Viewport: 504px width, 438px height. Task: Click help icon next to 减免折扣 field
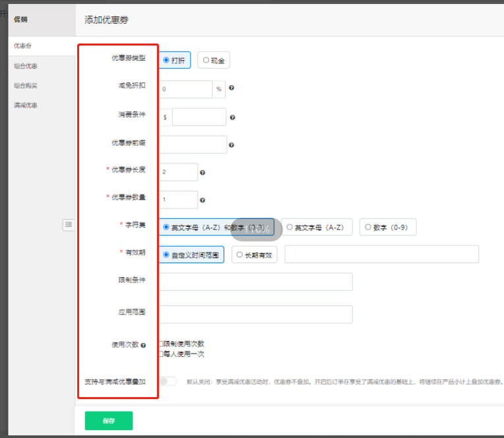click(232, 88)
